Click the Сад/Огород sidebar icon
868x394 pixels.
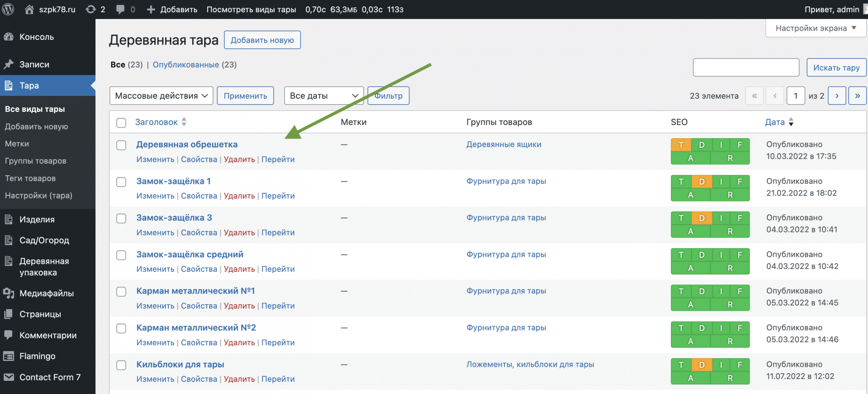(9, 240)
